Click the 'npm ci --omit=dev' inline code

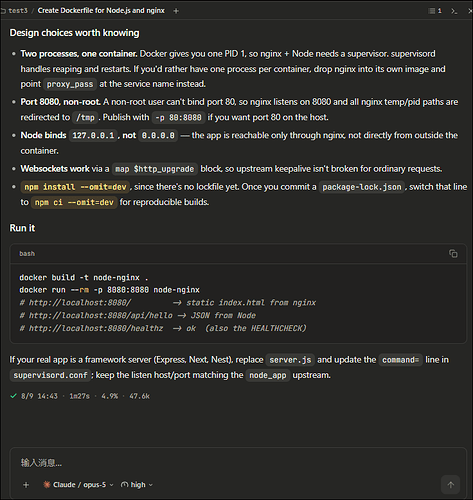tap(74, 202)
